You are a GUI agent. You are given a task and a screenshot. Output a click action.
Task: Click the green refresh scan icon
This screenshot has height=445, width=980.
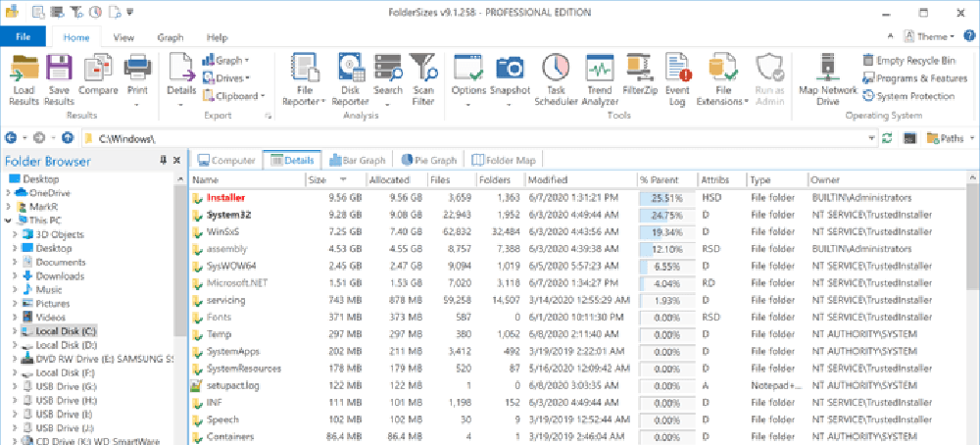tap(887, 138)
